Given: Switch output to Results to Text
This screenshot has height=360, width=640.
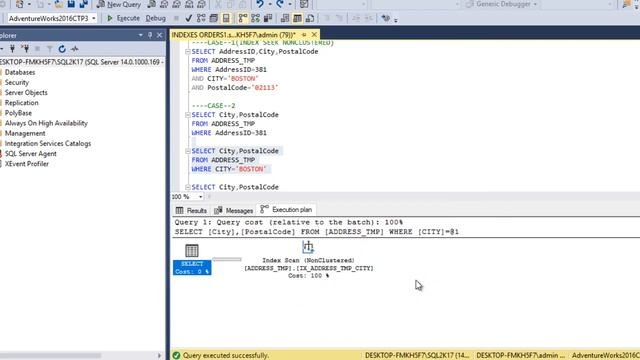Looking at the screenshot, I should tap(285, 18).
